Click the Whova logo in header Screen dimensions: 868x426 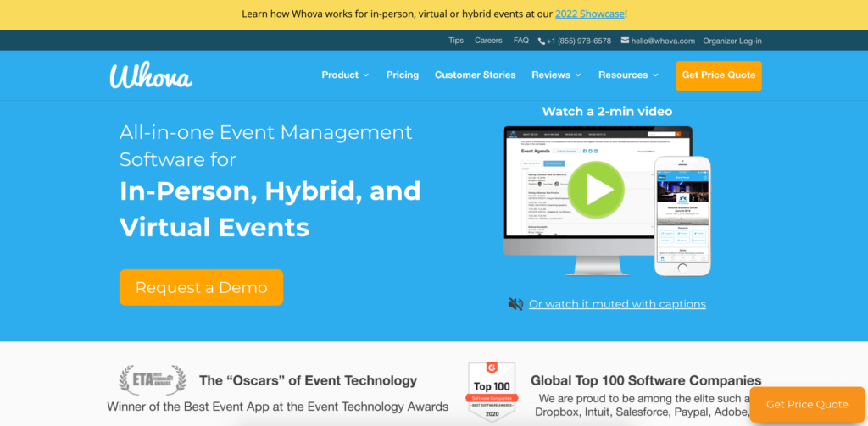(x=151, y=75)
